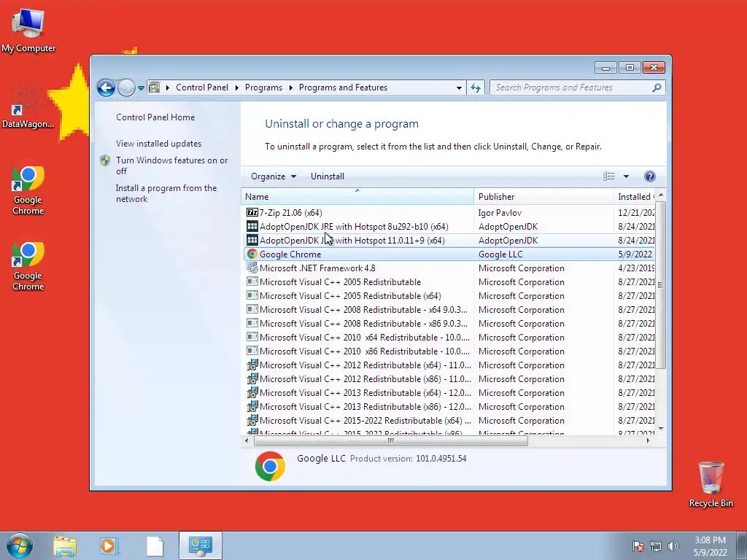
Task: Open the help question mark icon
Action: click(649, 176)
